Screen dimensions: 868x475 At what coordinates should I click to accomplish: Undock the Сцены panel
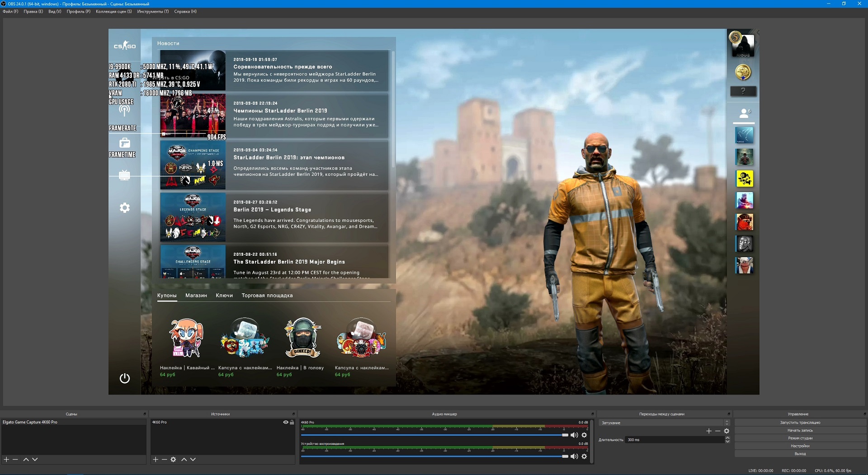pyautogui.click(x=145, y=414)
